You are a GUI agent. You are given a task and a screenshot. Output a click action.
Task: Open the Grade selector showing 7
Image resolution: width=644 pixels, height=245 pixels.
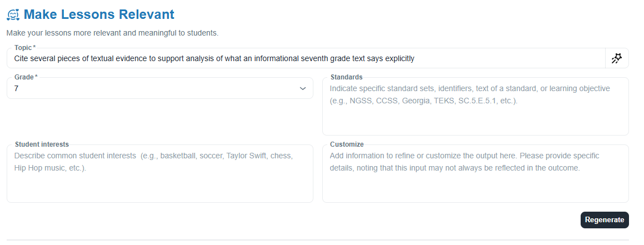(x=156, y=88)
